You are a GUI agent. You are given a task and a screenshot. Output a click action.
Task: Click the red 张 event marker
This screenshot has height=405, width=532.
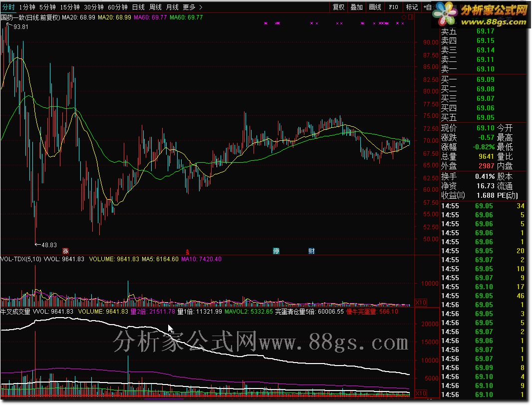pyautogui.click(x=65, y=251)
